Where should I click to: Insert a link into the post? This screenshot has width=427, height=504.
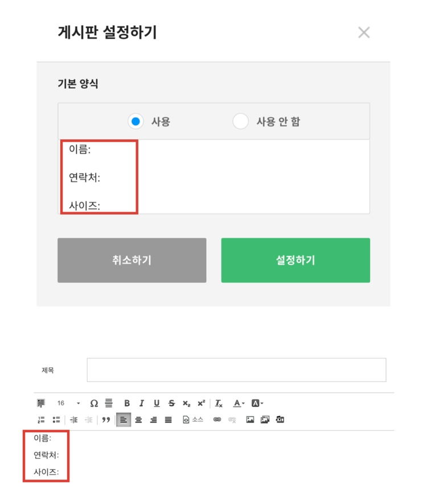click(x=217, y=420)
